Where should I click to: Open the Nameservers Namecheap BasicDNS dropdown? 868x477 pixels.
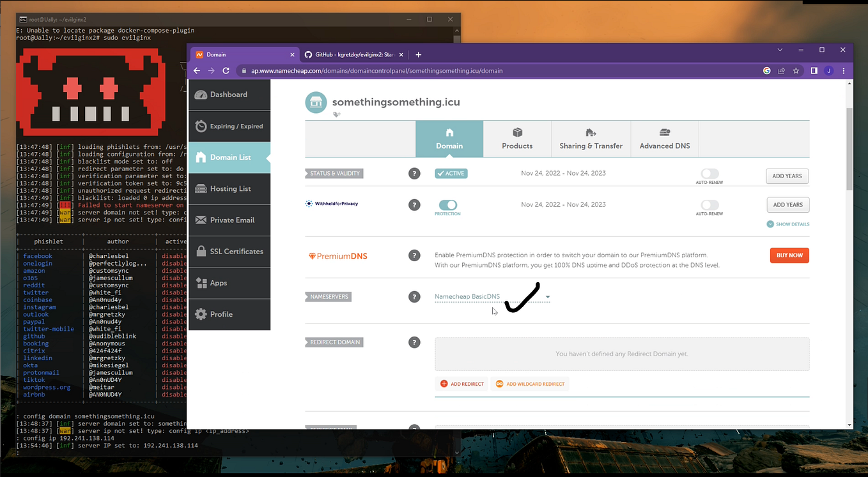tap(492, 297)
